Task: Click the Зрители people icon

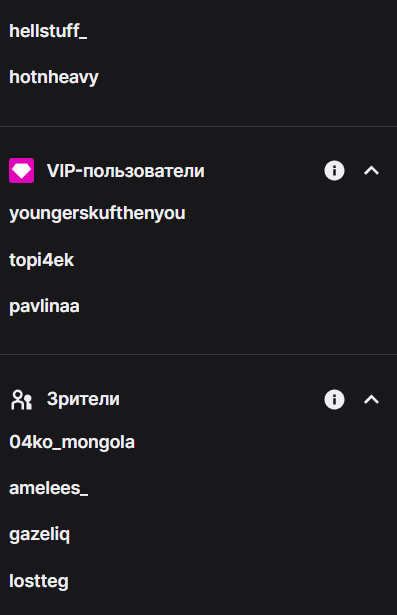Action: pos(22,400)
